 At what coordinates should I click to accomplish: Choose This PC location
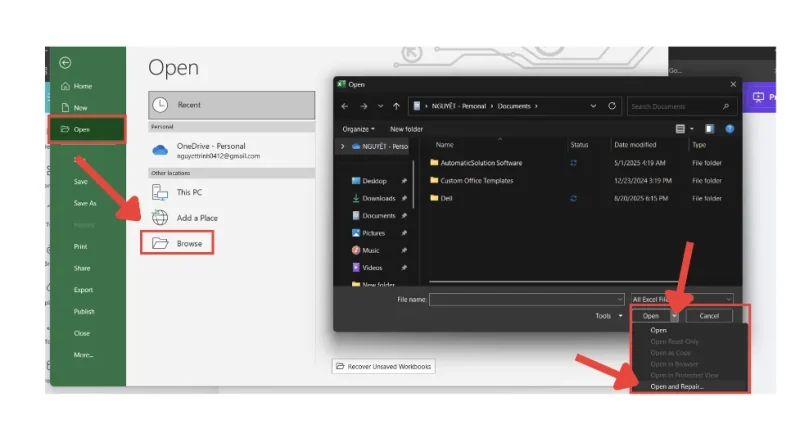click(189, 191)
